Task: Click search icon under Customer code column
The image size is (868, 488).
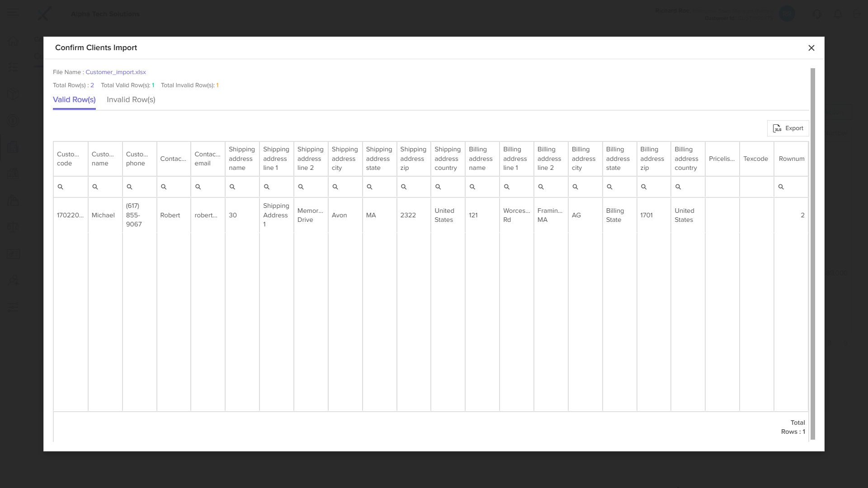Action: tap(61, 187)
